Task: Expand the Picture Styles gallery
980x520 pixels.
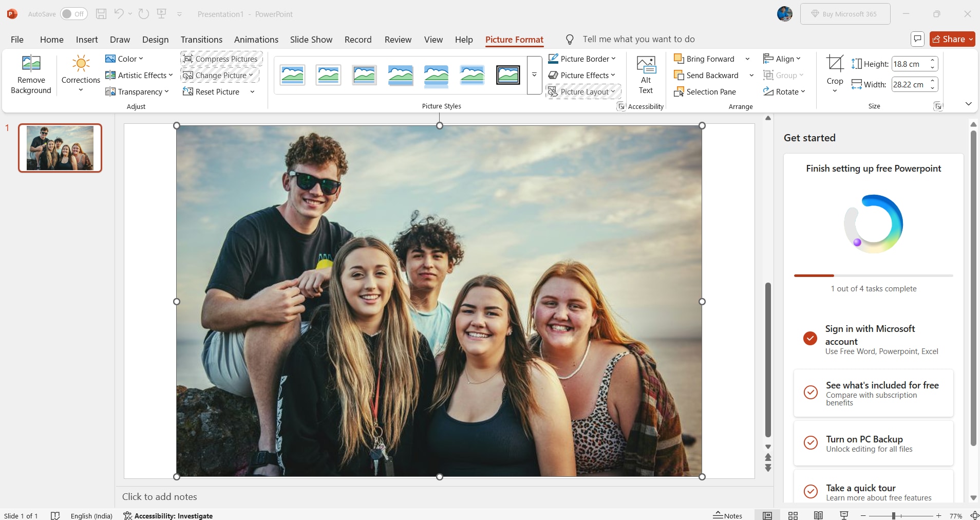Action: click(534, 75)
